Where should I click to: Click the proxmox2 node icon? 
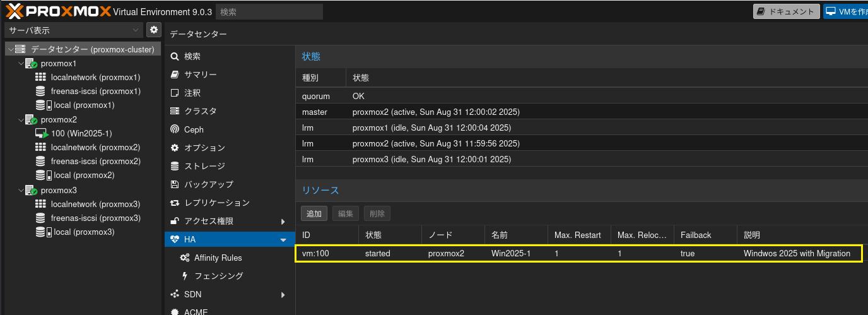(31, 120)
